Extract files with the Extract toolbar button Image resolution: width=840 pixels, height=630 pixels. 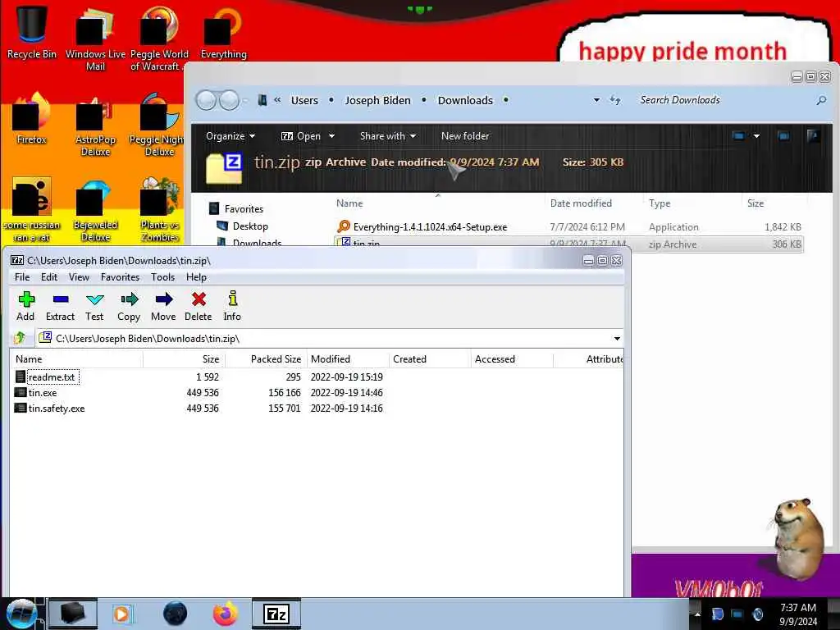[x=60, y=306]
